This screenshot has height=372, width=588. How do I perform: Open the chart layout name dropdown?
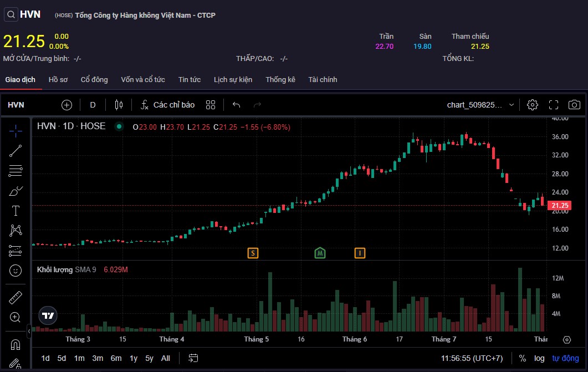480,105
